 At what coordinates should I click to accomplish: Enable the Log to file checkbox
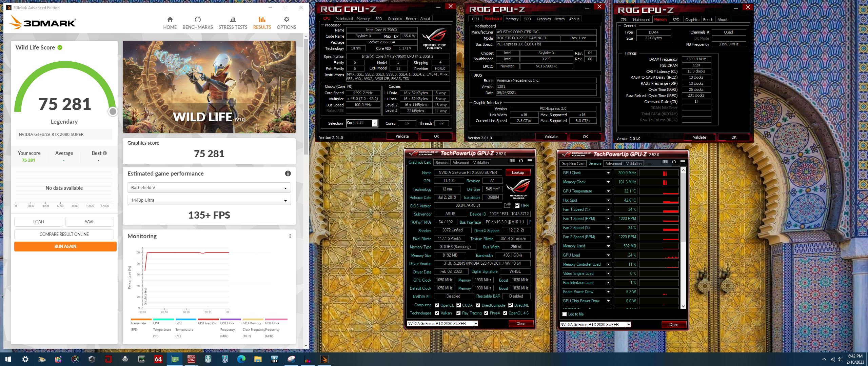[565, 314]
